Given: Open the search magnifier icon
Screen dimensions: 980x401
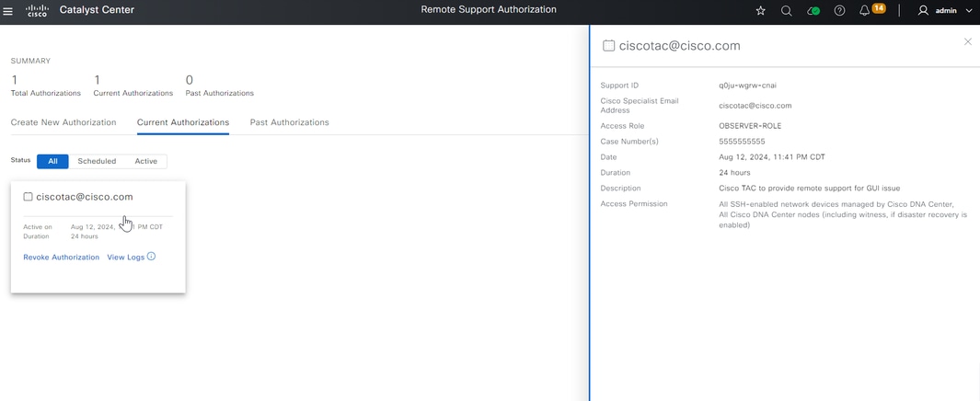Looking at the screenshot, I should pos(787,11).
